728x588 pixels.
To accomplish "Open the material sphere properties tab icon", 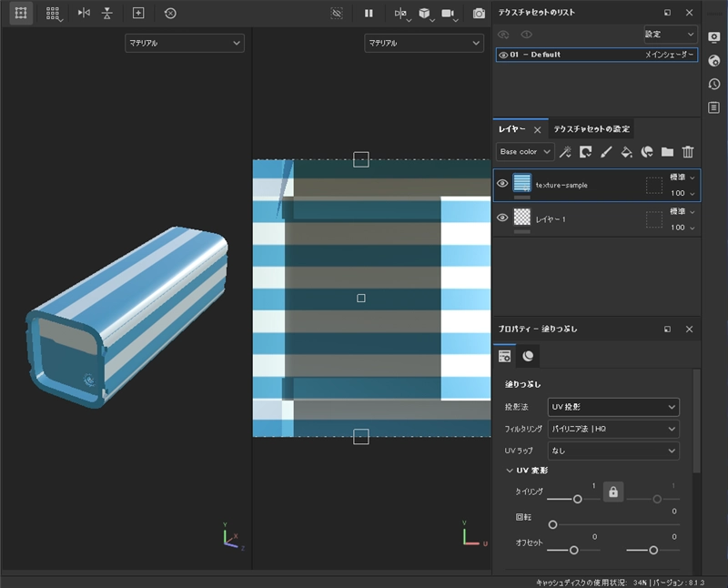I will pyautogui.click(x=528, y=356).
